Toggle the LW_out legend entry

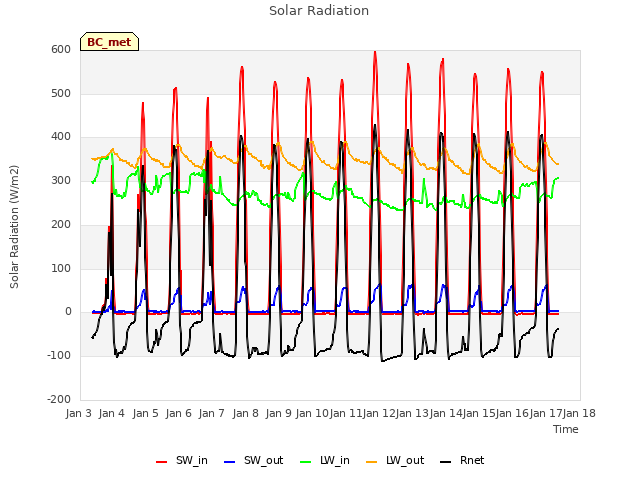click(395, 461)
